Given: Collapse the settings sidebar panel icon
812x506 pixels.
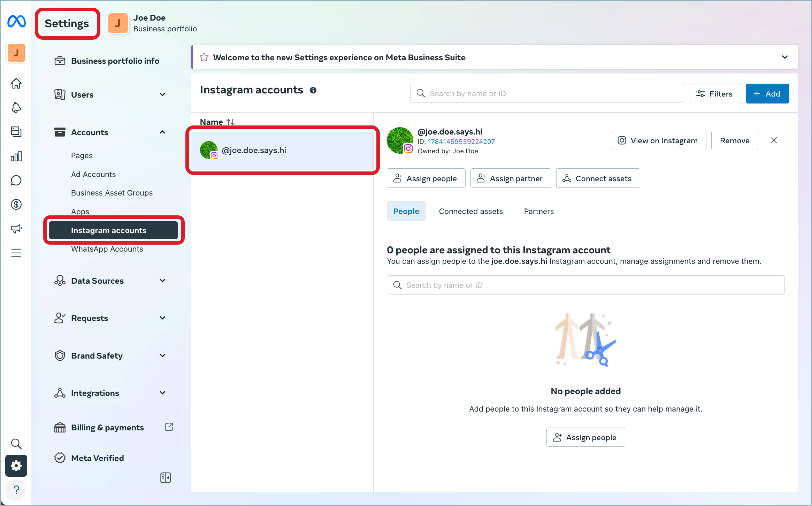Looking at the screenshot, I should pos(166,477).
